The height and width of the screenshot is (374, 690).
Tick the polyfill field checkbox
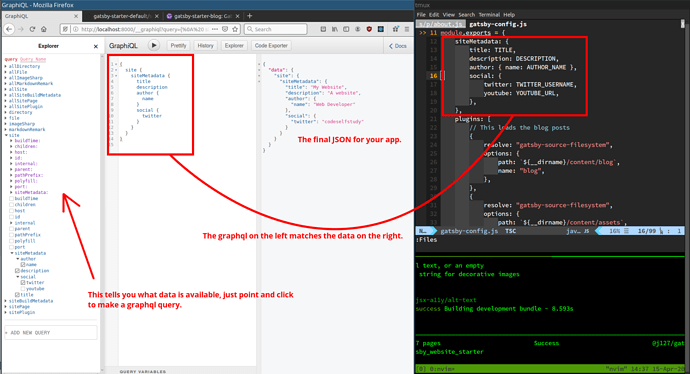click(12, 241)
